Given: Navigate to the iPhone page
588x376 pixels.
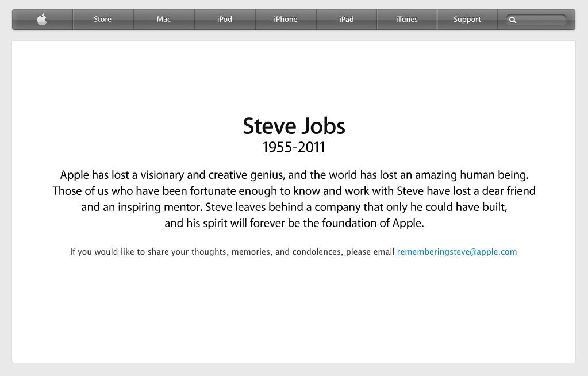Looking at the screenshot, I should tap(286, 19).
